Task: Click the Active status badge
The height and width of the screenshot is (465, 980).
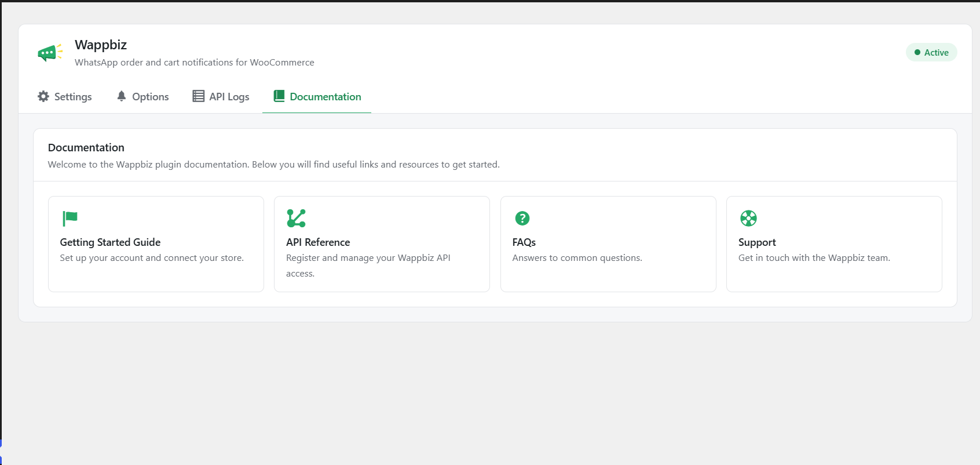Action: [x=931, y=53]
